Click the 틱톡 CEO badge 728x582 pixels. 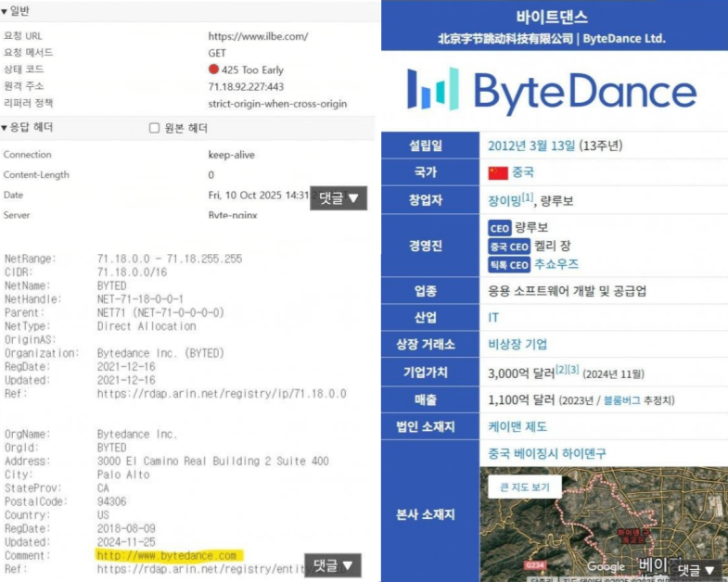coord(509,265)
